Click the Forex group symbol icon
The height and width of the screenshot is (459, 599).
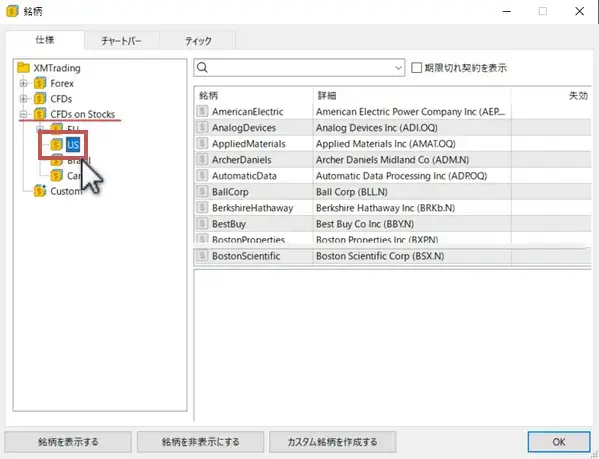[40, 83]
